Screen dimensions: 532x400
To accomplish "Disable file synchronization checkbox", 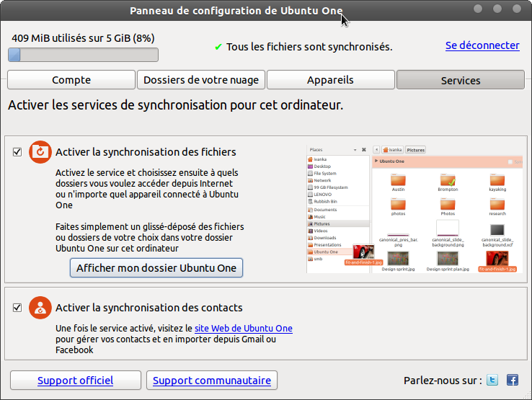I will pyautogui.click(x=17, y=152).
